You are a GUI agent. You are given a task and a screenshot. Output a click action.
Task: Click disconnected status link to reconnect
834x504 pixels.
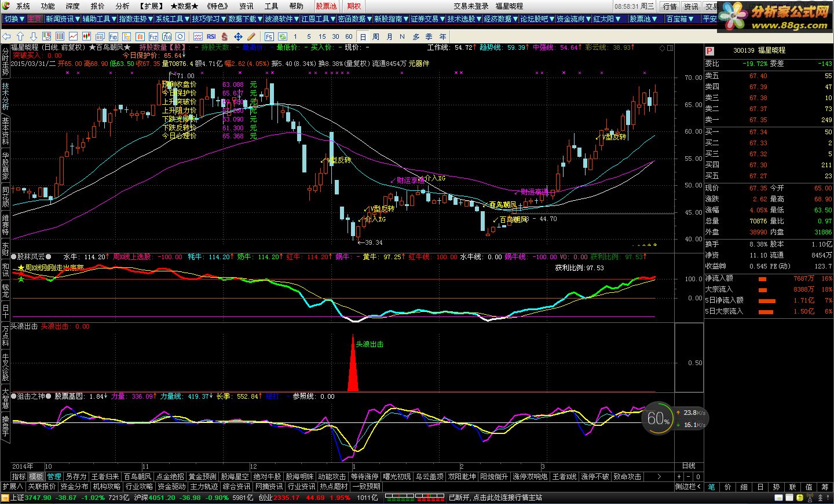click(x=495, y=497)
